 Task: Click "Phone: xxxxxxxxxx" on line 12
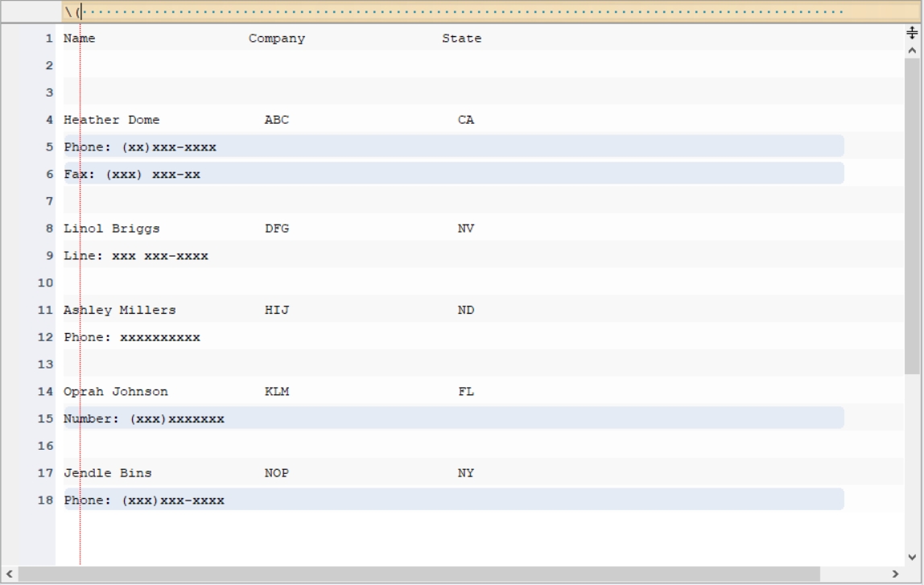132,338
